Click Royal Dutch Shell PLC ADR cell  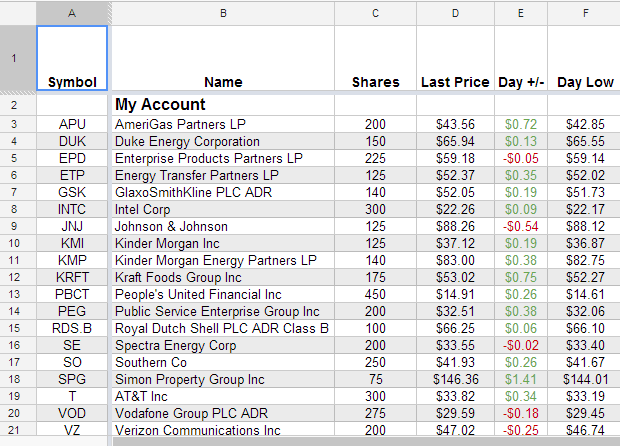pos(223,328)
